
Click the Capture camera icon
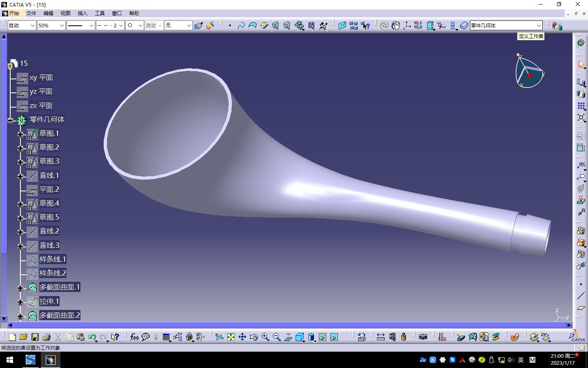(423, 337)
